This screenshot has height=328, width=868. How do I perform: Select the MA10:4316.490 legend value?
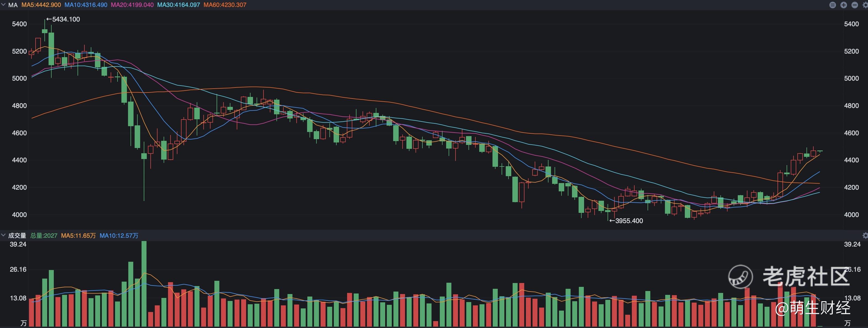(86, 5)
